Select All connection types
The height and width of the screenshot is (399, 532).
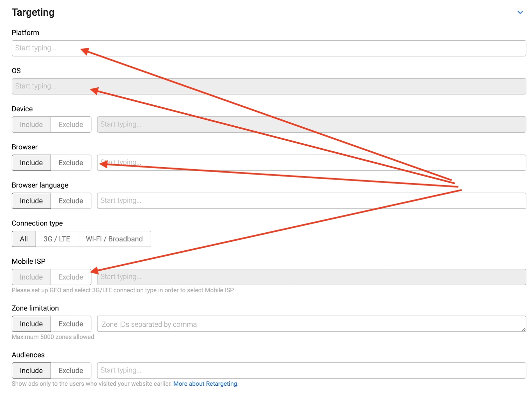24,239
